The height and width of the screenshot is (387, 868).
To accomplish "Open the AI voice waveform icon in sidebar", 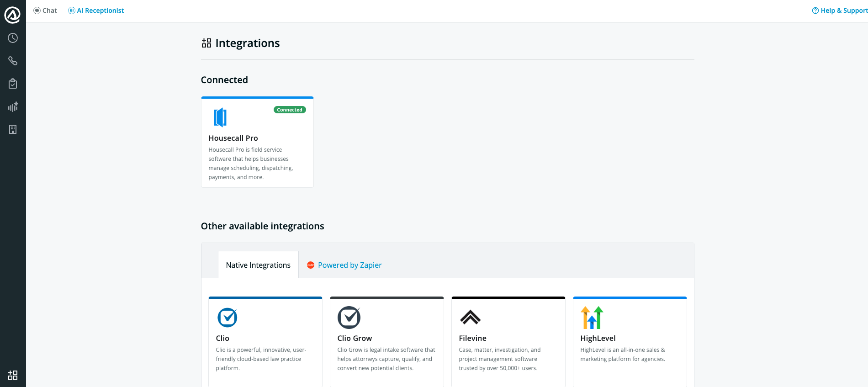I will click(13, 106).
